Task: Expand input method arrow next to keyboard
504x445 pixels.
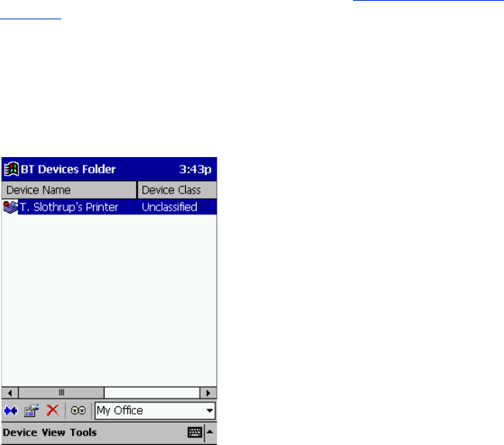Action: tap(210, 432)
